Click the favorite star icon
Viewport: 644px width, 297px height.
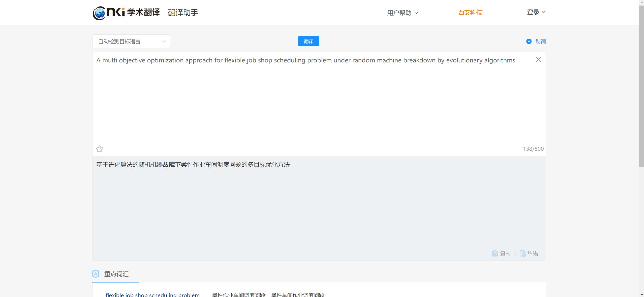tap(100, 149)
